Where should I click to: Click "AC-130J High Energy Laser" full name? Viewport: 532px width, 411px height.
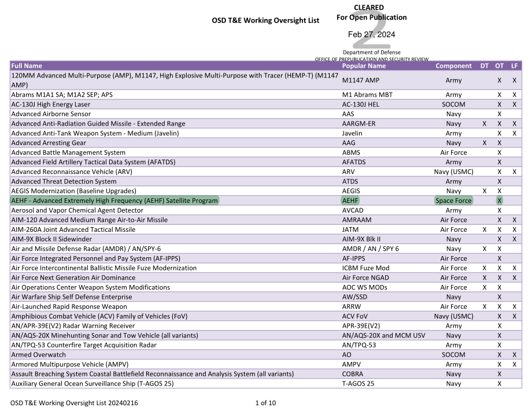click(x=50, y=105)
